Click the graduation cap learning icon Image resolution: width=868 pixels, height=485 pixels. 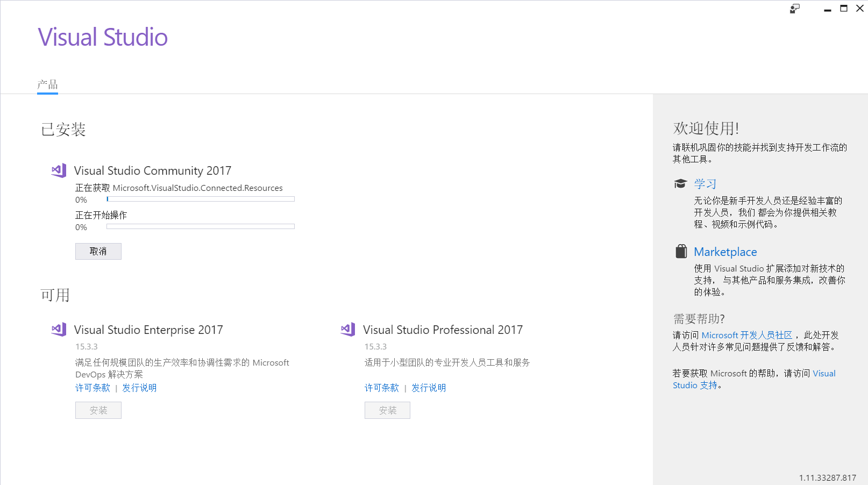680,184
